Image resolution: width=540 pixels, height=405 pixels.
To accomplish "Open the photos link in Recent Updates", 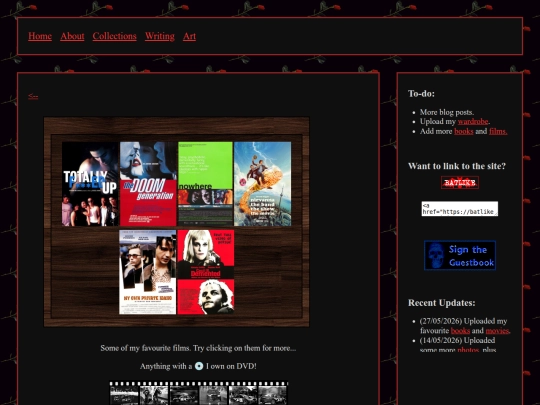I will (x=468, y=350).
